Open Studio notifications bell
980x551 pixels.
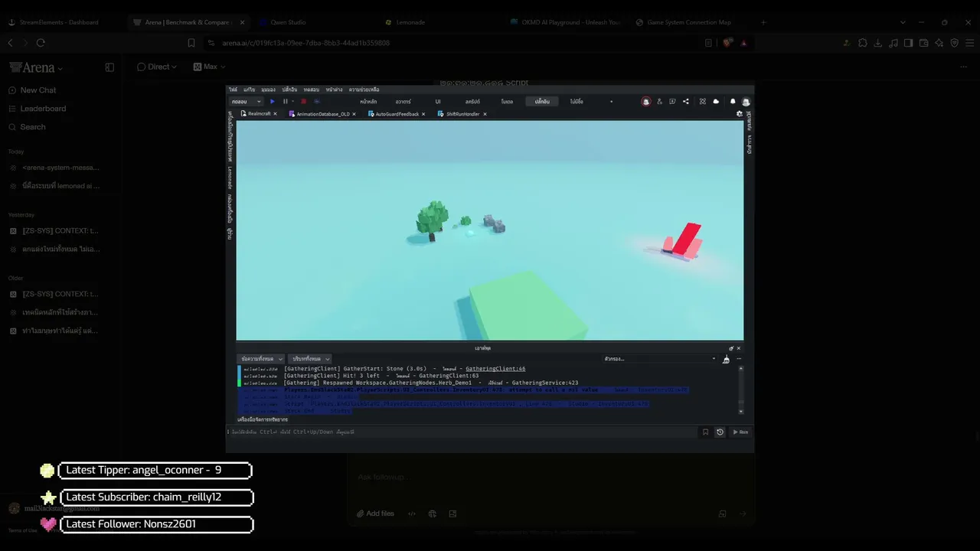click(x=733, y=101)
